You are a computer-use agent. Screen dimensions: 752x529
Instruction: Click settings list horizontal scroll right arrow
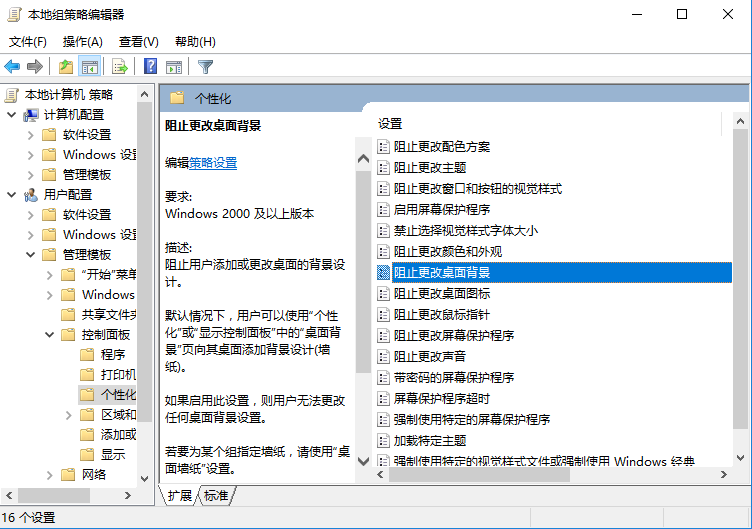pos(724,474)
